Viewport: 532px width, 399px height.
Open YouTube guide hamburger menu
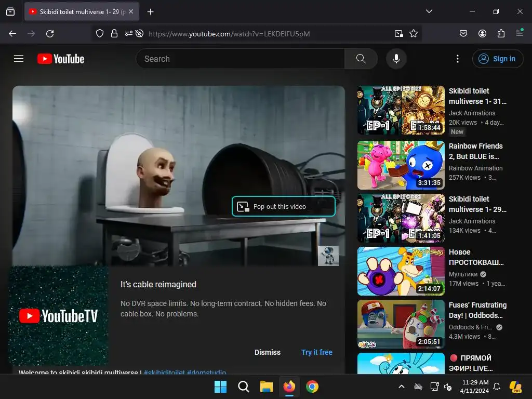19,59
